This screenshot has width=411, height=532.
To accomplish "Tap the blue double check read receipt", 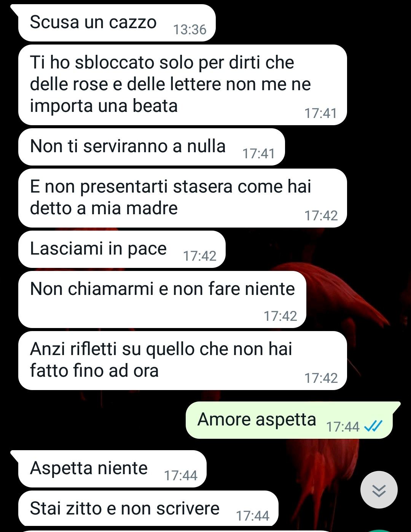I will tap(373, 427).
